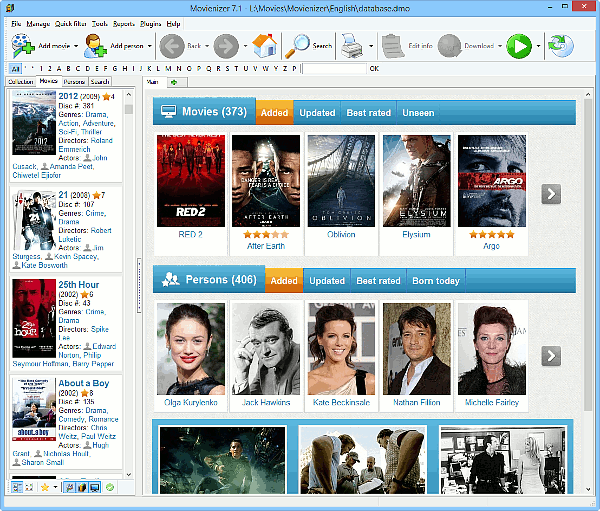Open the Home page house icon

(x=265, y=46)
